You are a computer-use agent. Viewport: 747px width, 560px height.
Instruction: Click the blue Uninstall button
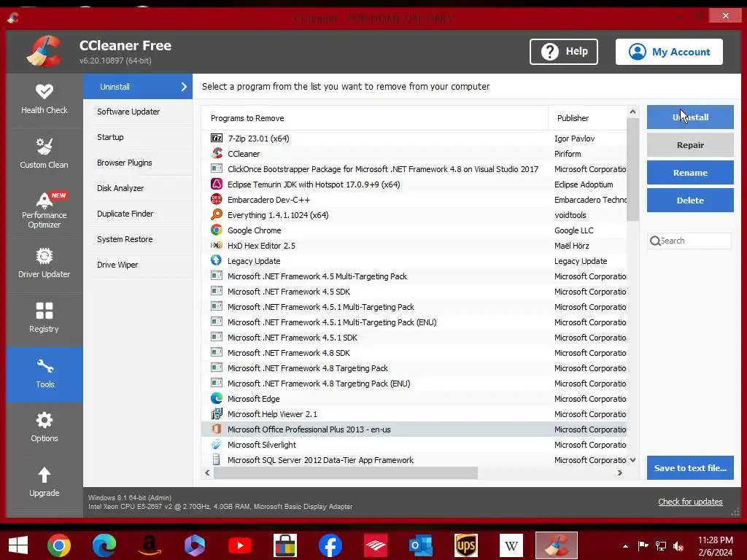(690, 117)
